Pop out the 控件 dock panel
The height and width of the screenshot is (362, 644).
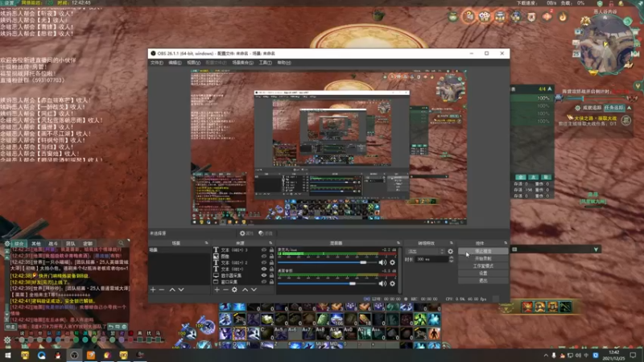click(506, 243)
